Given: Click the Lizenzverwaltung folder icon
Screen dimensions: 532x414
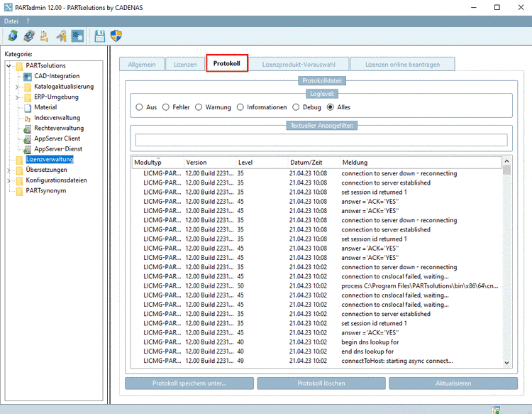Looking at the screenshot, I should (x=20, y=160).
